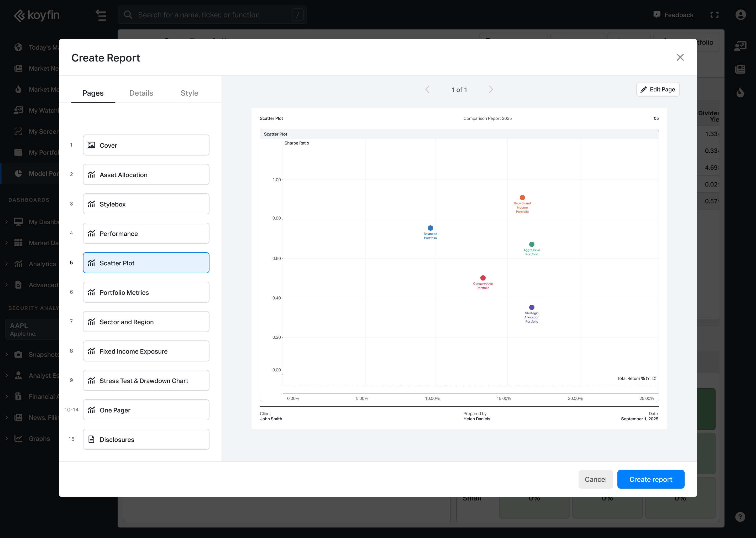
Task: Collapse sidebar using the menu toggle icon
Action: pos(101,15)
